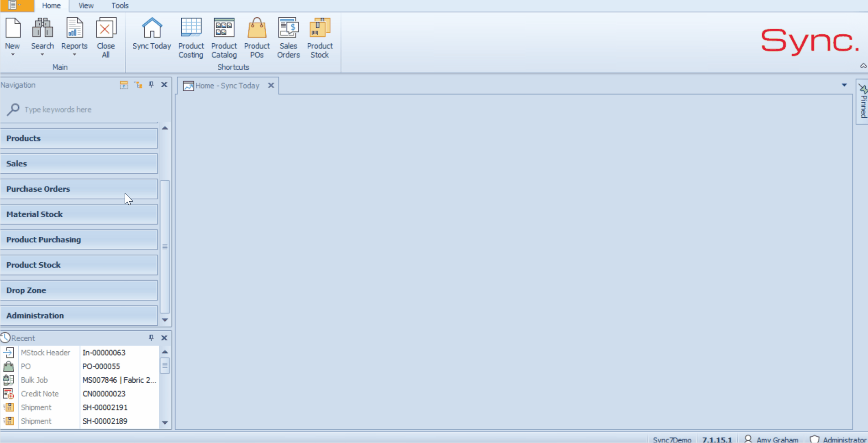Image resolution: width=868 pixels, height=443 pixels.
Task: Switch to the Home ribbon tab
Action: [51, 5]
